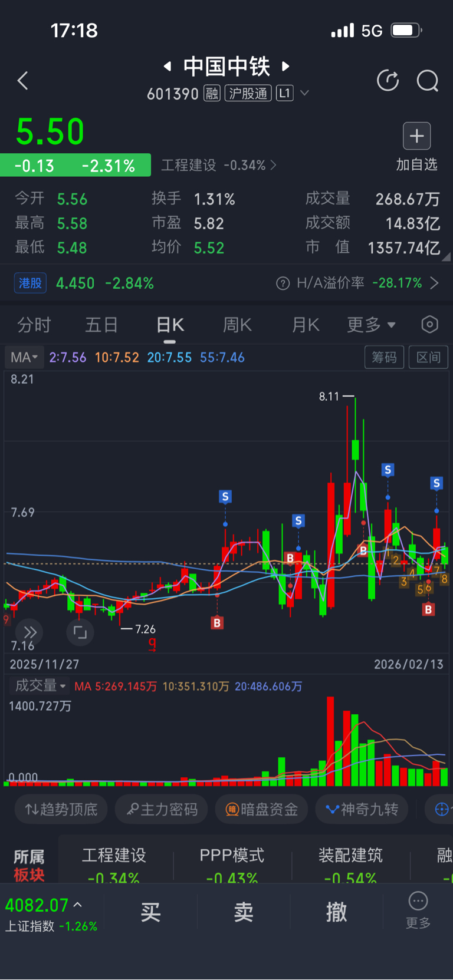Expand the index bar caret beside 4082.07
453x980 pixels.
tap(78, 904)
